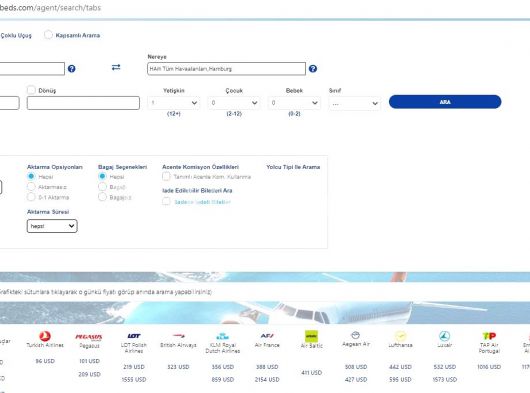530x393 pixels.
Task: Click the Lufthansa logo
Action: tap(400, 336)
